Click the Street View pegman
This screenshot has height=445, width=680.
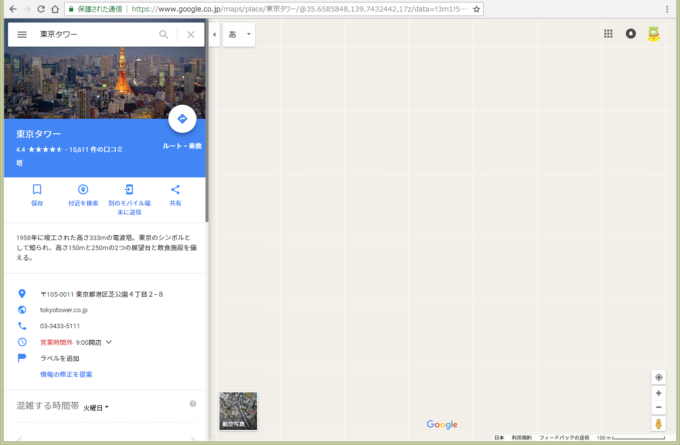tap(658, 424)
